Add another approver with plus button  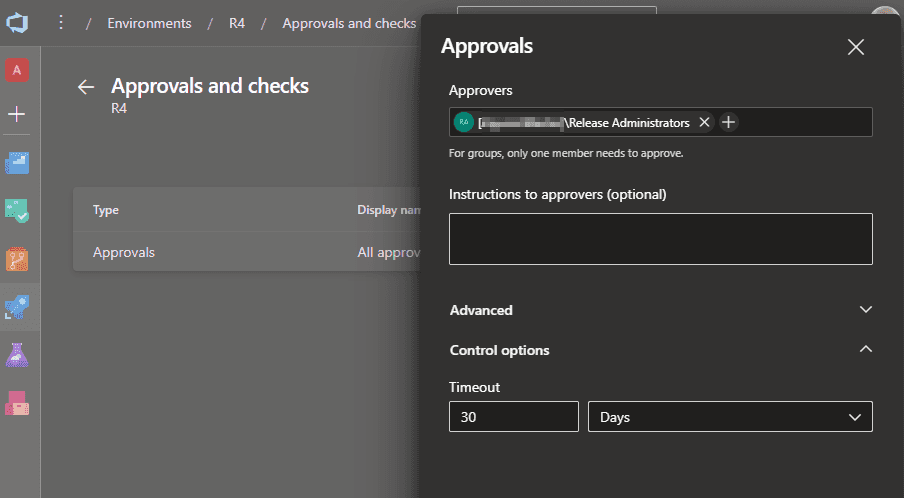[729, 122]
